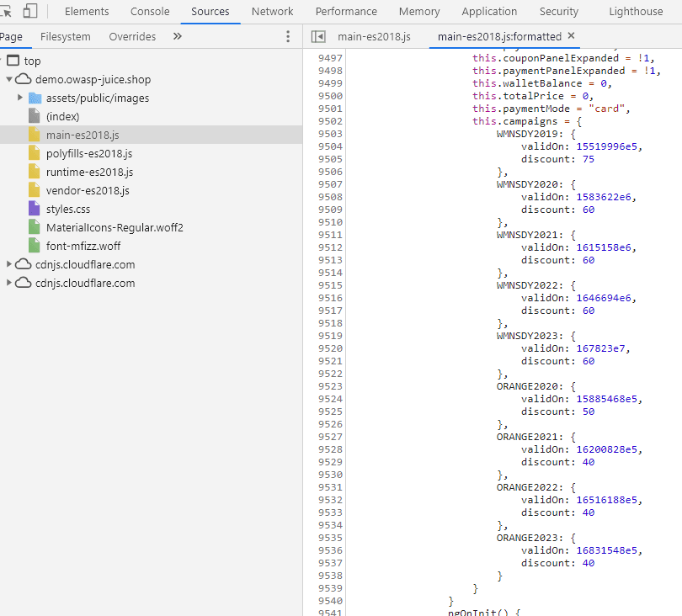Activate the inspect element picker icon
This screenshot has height=616, width=682.
6,11
